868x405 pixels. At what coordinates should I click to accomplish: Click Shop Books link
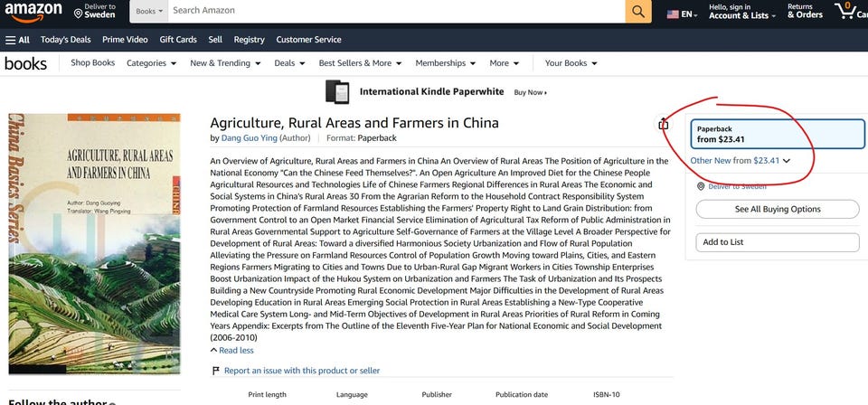pyautogui.click(x=93, y=63)
